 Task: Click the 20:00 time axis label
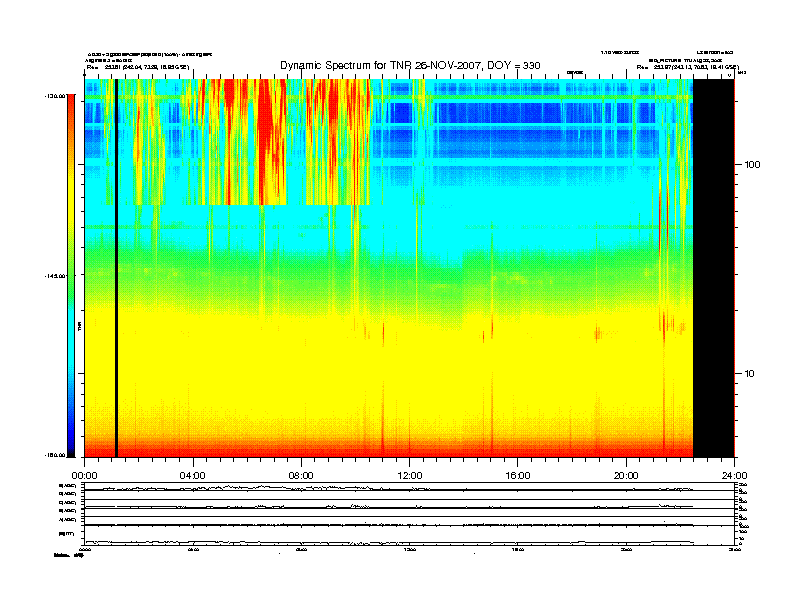tap(626, 476)
